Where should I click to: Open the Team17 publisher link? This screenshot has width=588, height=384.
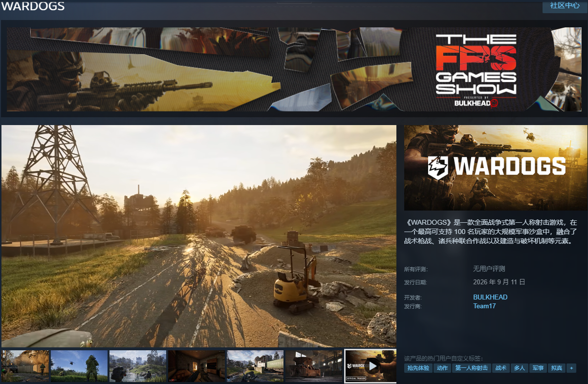(x=484, y=306)
